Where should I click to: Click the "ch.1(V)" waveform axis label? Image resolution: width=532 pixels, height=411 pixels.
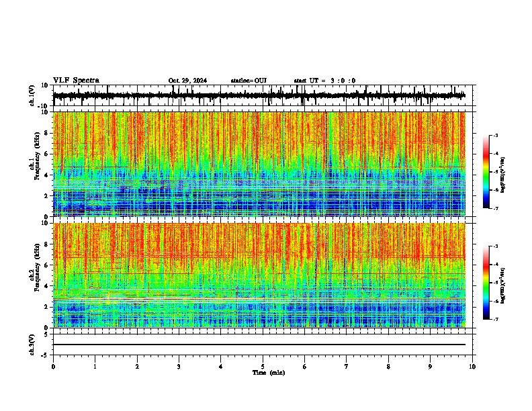[32, 95]
